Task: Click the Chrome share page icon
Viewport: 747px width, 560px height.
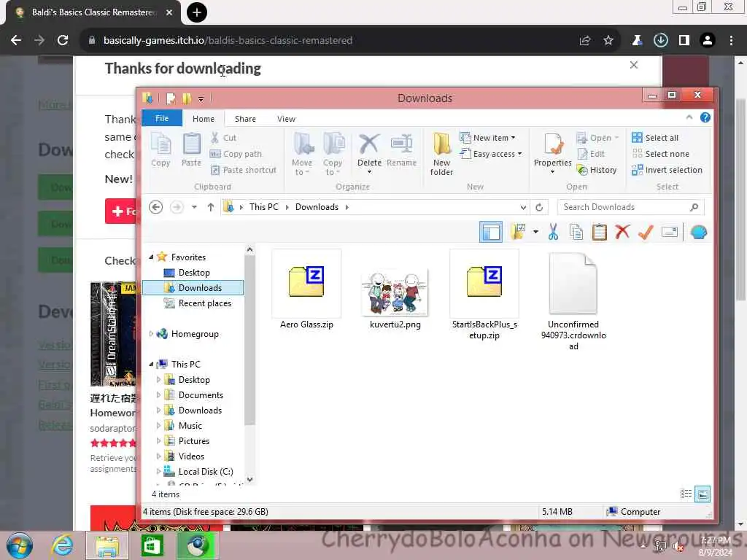Action: tap(585, 41)
